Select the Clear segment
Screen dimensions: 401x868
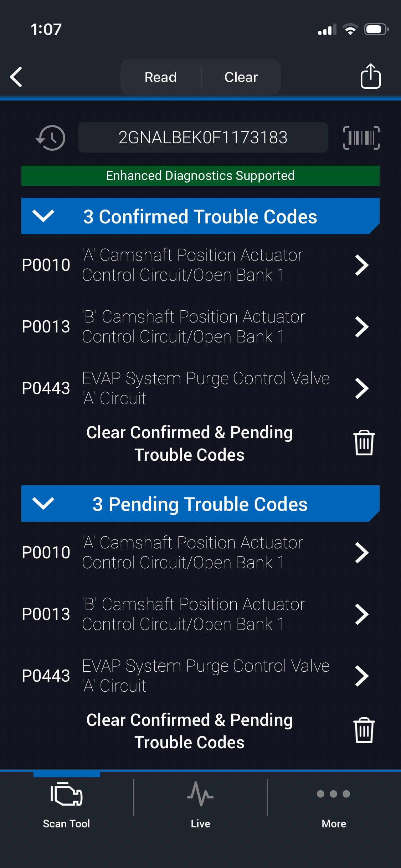(241, 77)
